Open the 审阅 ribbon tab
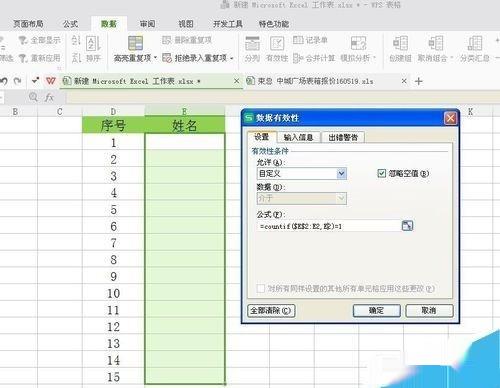This screenshot has height=388, width=500. [147, 24]
